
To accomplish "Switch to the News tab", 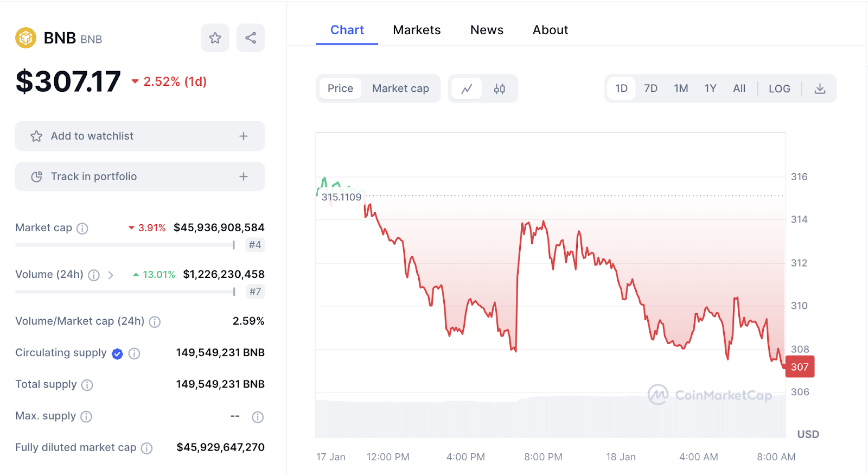I will pos(487,30).
